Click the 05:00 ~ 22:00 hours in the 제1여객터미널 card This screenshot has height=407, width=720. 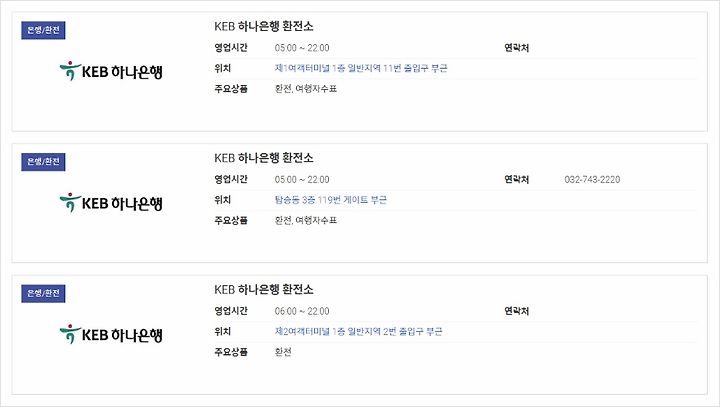(302, 48)
